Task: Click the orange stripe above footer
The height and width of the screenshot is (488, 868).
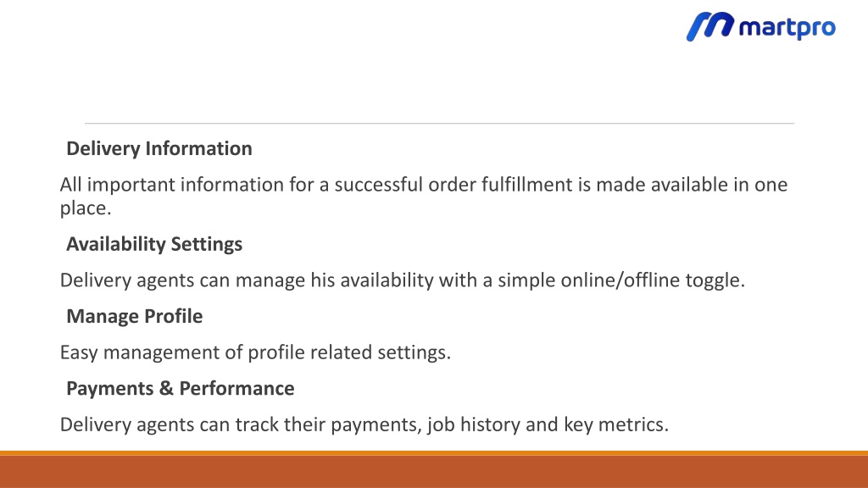Action: [434, 453]
